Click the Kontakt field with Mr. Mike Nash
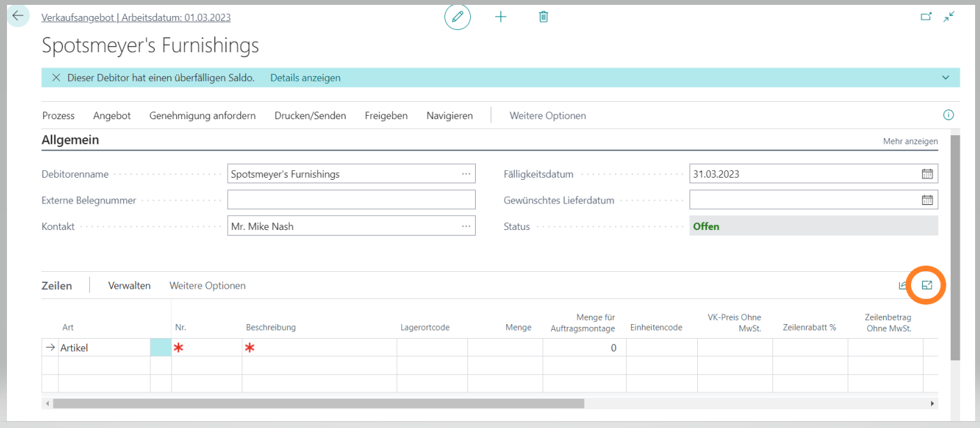Image resolution: width=980 pixels, height=428 pixels. pos(351,226)
